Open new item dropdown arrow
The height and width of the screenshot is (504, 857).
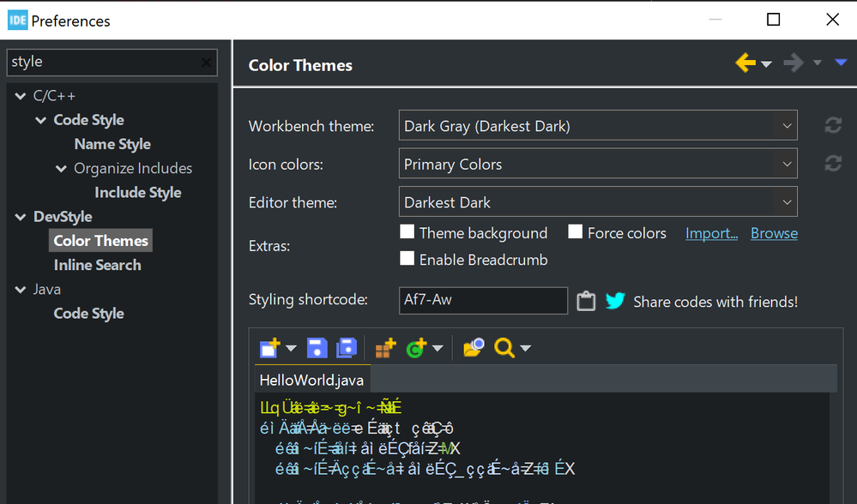pos(292,348)
